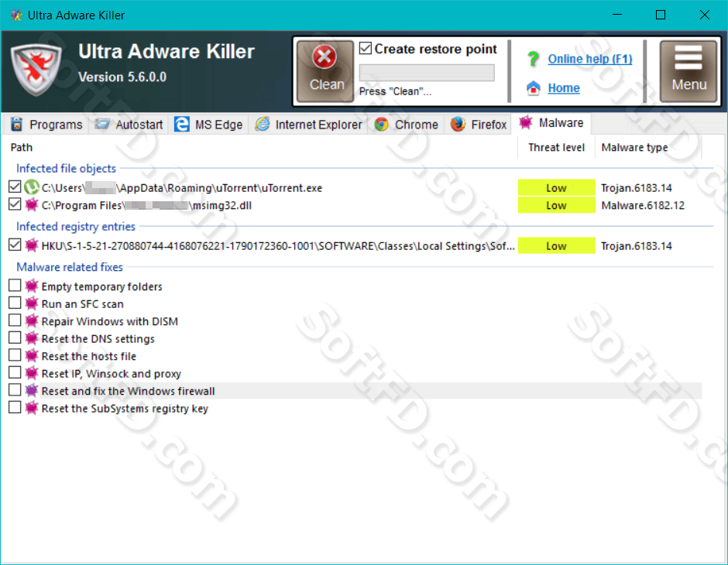Click the house Home icon
Image resolution: width=728 pixels, height=565 pixels.
(533, 87)
